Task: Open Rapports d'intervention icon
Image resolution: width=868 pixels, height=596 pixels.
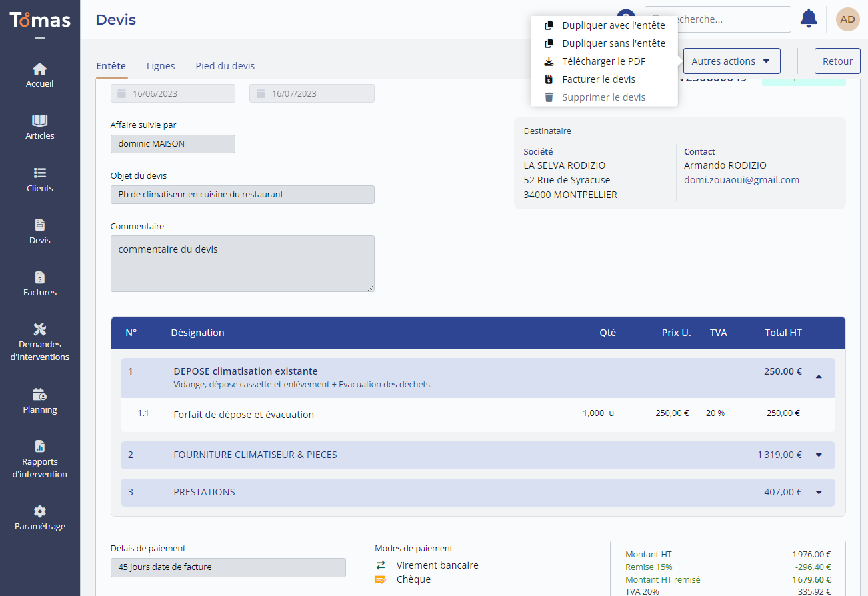Action: click(x=40, y=447)
